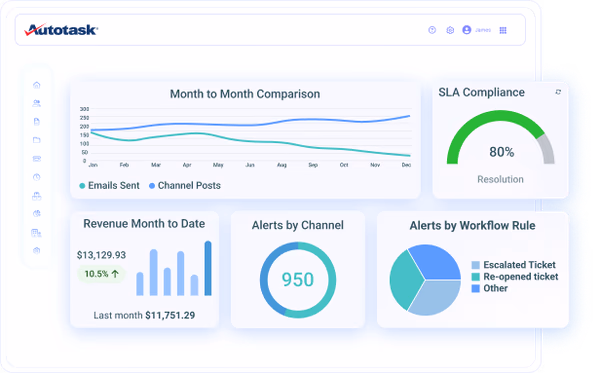Click the Jan label on chart axis
The height and width of the screenshot is (373, 600).
[93, 165]
